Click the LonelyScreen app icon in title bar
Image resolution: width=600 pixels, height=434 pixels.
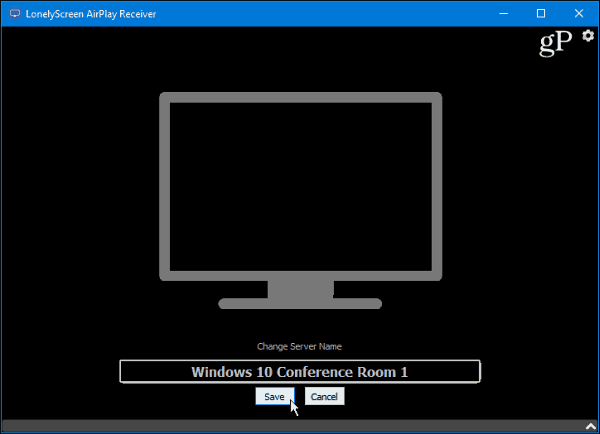(15, 14)
